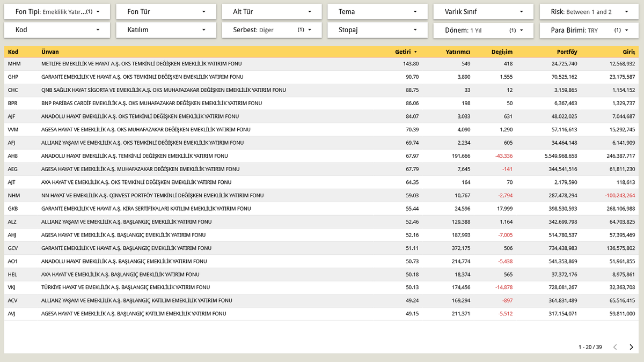The image size is (644, 362).
Task: Open the Risk filter dropdown
Action: [589, 12]
